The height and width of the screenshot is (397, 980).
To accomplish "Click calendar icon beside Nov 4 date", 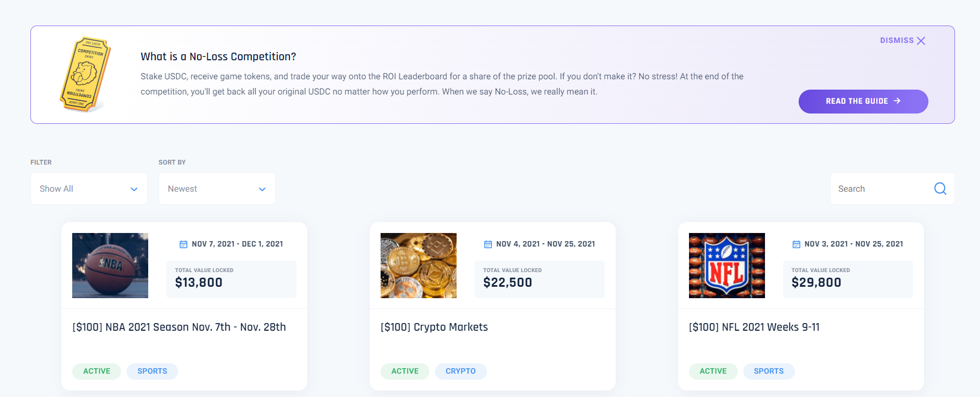I will pyautogui.click(x=488, y=244).
